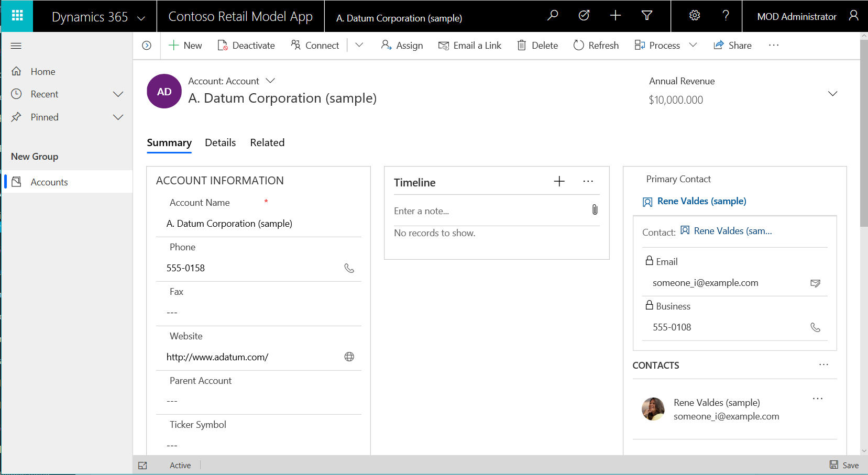Send email via the envelope icon
Screen dimensions: 868x475
point(815,283)
